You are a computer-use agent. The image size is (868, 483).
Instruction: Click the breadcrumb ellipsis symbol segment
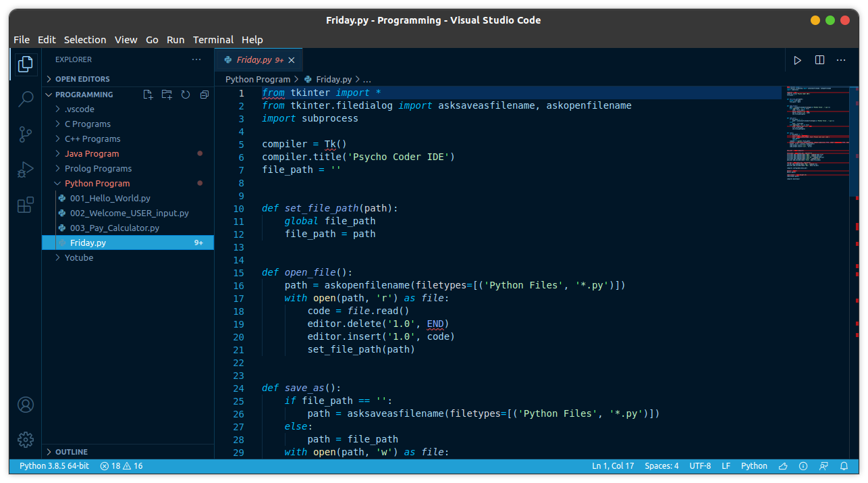click(367, 80)
